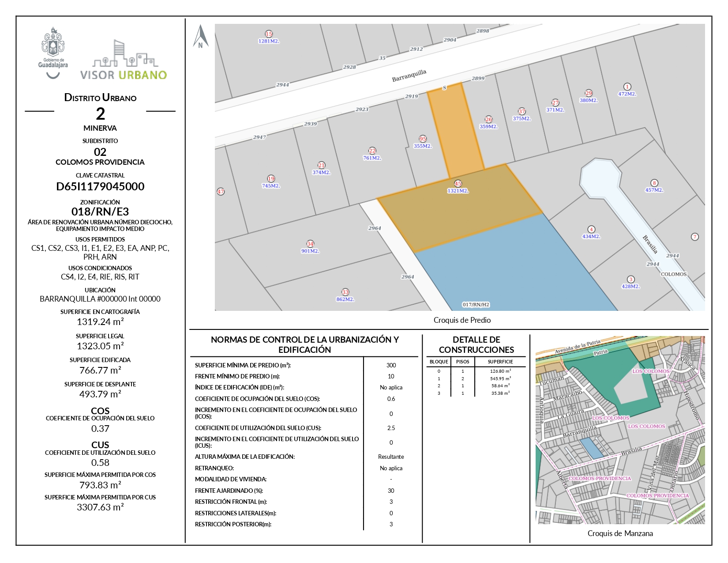Click circled lot number 22 marker
Screen dimensions: 728x563
click(x=372, y=151)
